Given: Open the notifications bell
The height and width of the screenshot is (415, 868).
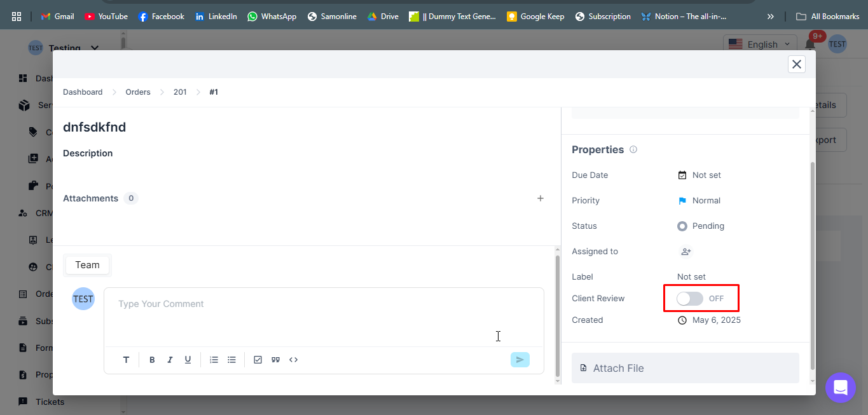Looking at the screenshot, I should coord(810,43).
